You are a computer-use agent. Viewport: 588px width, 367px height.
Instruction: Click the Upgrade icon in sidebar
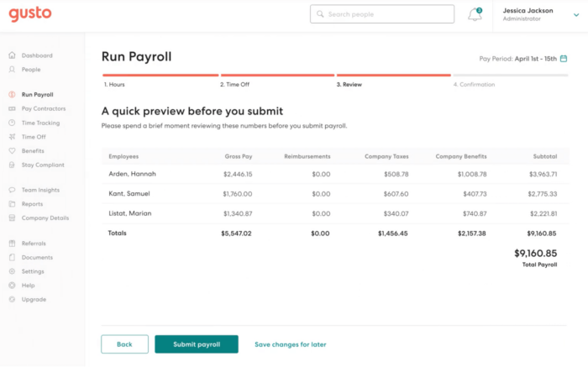pyautogui.click(x=12, y=300)
